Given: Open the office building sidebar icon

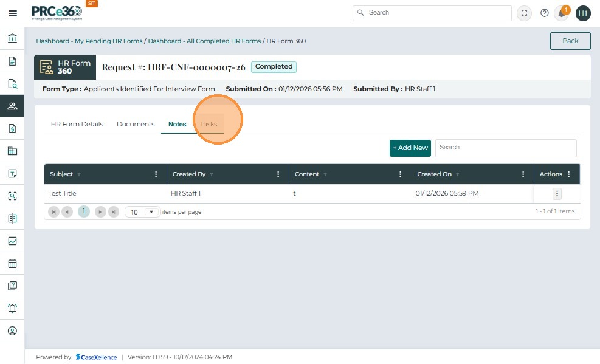Looking at the screenshot, I should (x=12, y=151).
